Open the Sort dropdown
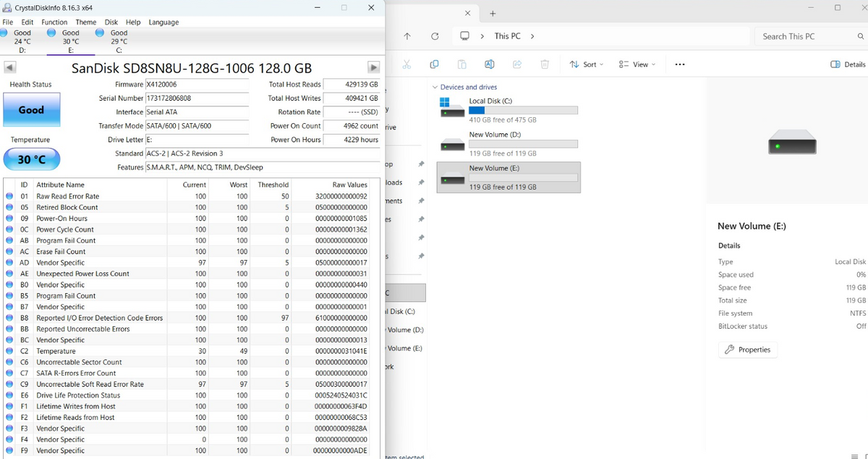868x459 pixels. click(587, 64)
